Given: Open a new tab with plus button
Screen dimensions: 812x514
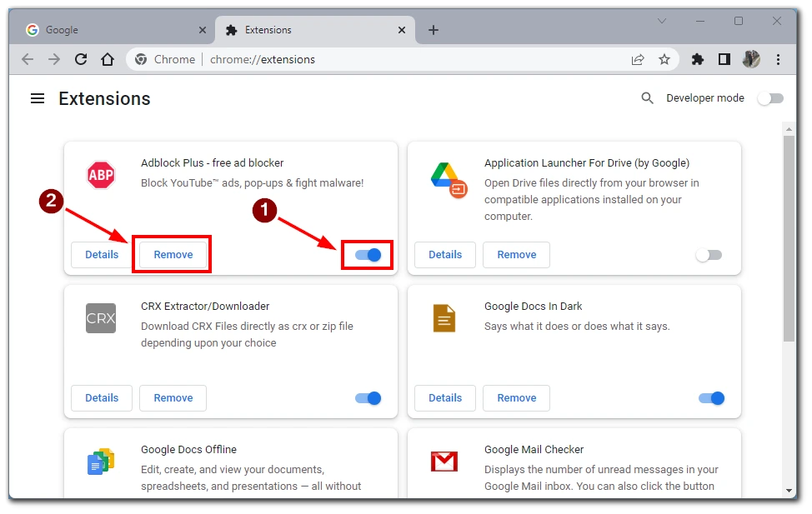Looking at the screenshot, I should (x=434, y=30).
